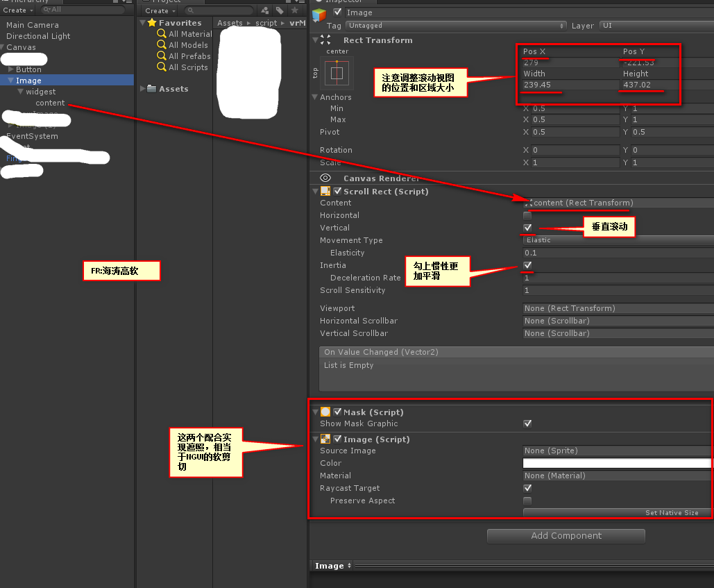
Task: Click the Assets breadcrumb in Project
Action: [x=230, y=23]
